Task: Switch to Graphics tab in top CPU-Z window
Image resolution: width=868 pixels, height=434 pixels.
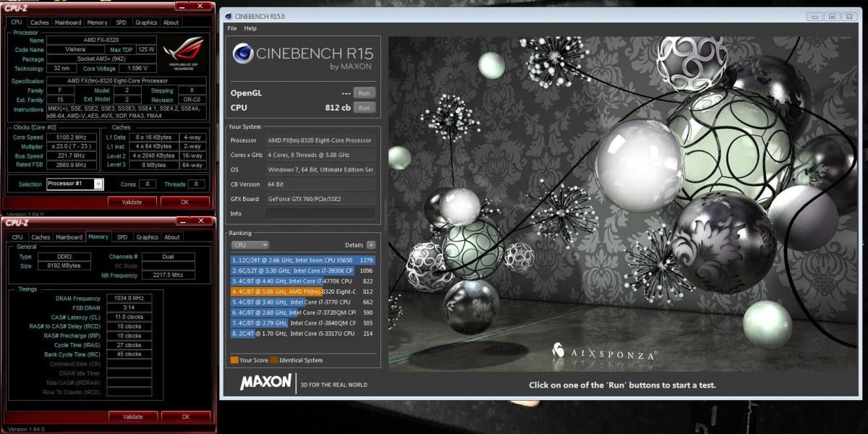Action: coord(146,22)
